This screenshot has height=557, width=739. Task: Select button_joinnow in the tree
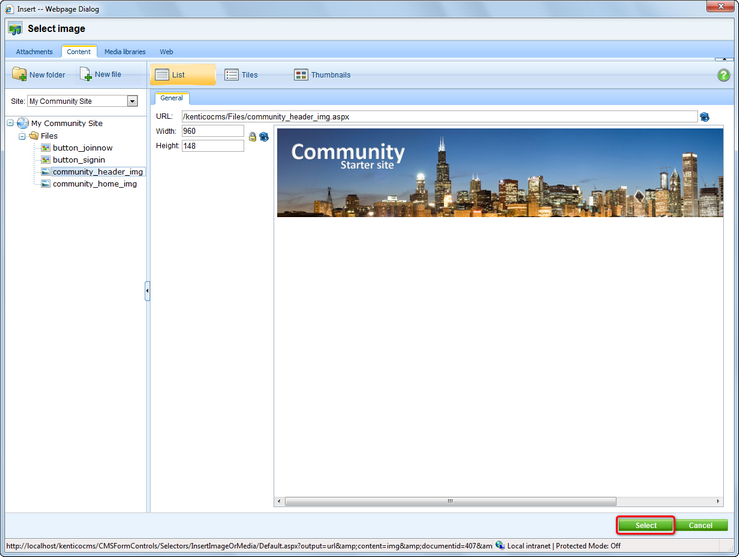pos(82,148)
